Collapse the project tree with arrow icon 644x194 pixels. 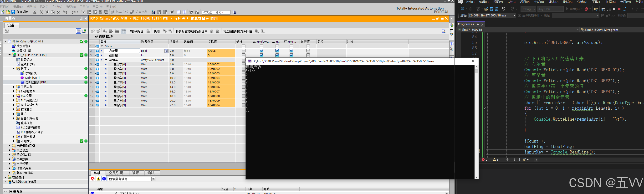[86, 18]
